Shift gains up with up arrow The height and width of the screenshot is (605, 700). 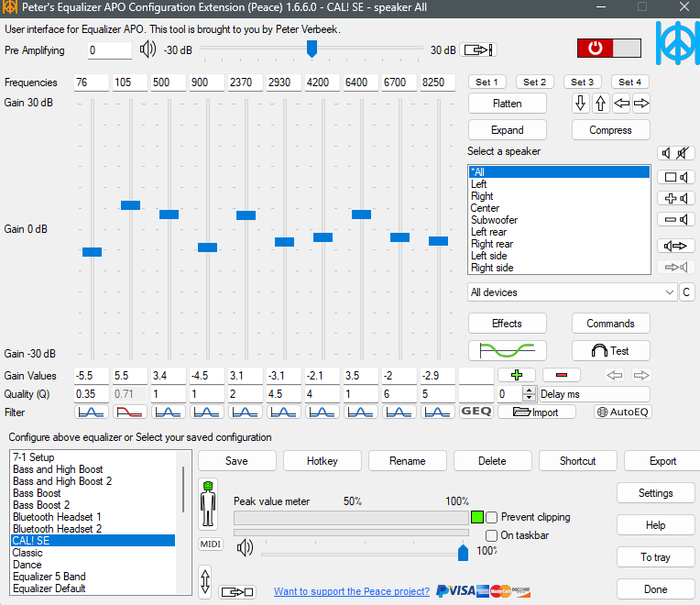point(600,104)
